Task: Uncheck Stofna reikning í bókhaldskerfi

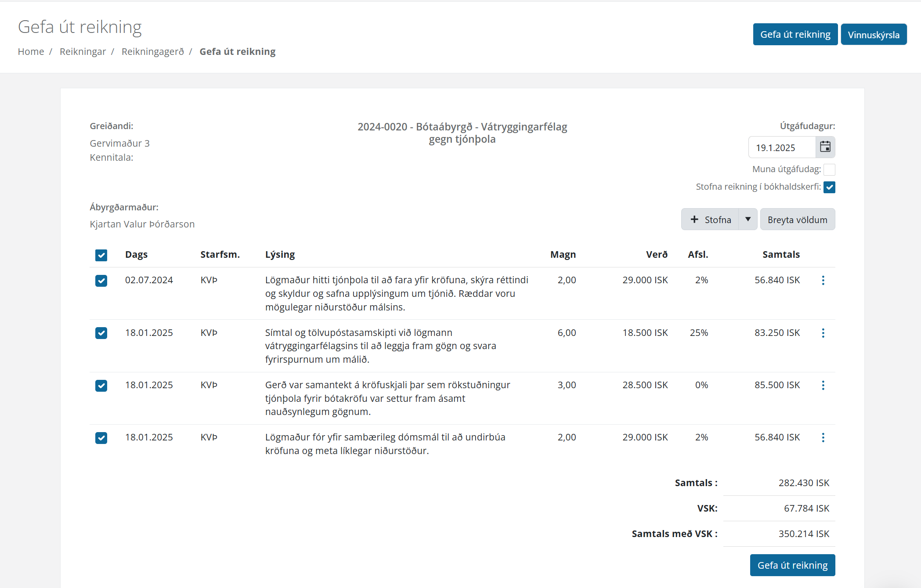Action: 829,187
